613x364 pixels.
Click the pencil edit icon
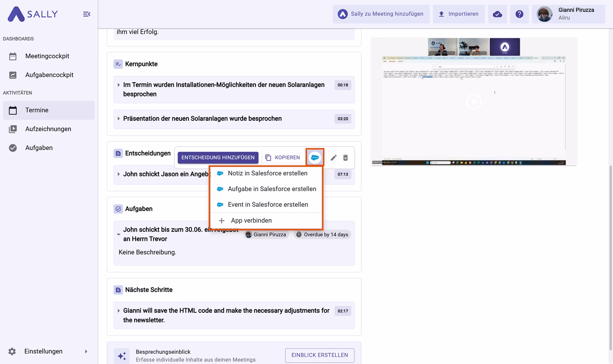coord(334,157)
